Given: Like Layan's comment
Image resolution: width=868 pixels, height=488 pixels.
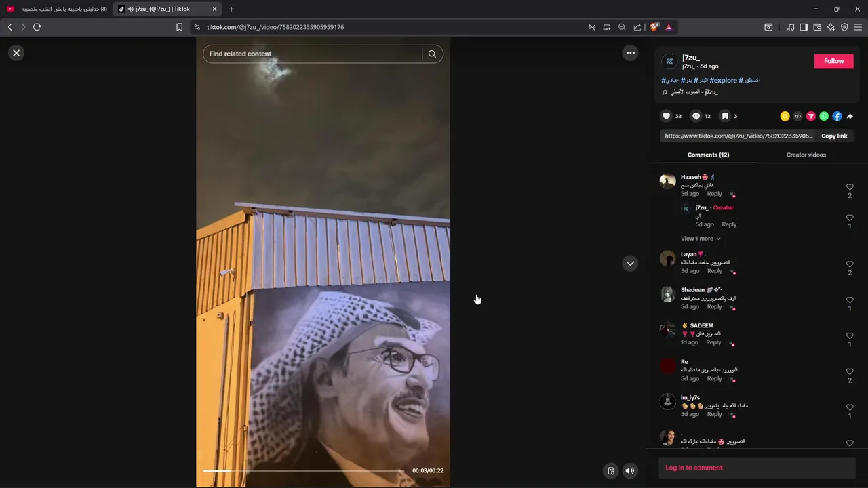Looking at the screenshot, I should point(850,264).
